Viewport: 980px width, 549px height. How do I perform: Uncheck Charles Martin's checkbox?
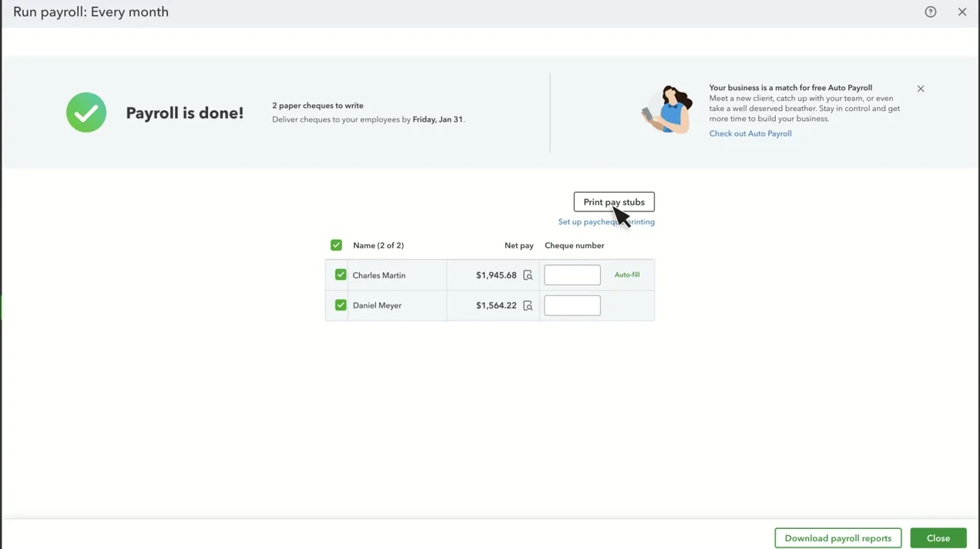pyautogui.click(x=341, y=274)
